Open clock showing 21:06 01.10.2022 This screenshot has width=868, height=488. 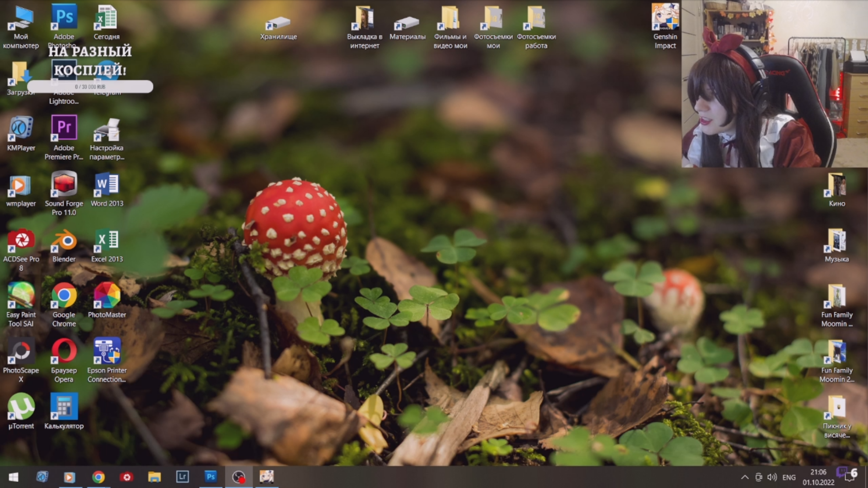[x=818, y=477]
